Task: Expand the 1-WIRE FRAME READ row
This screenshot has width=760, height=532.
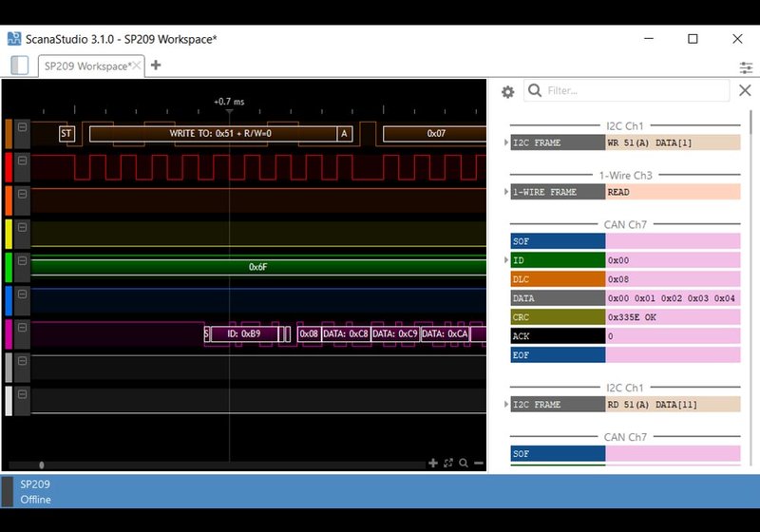Action: (x=505, y=192)
